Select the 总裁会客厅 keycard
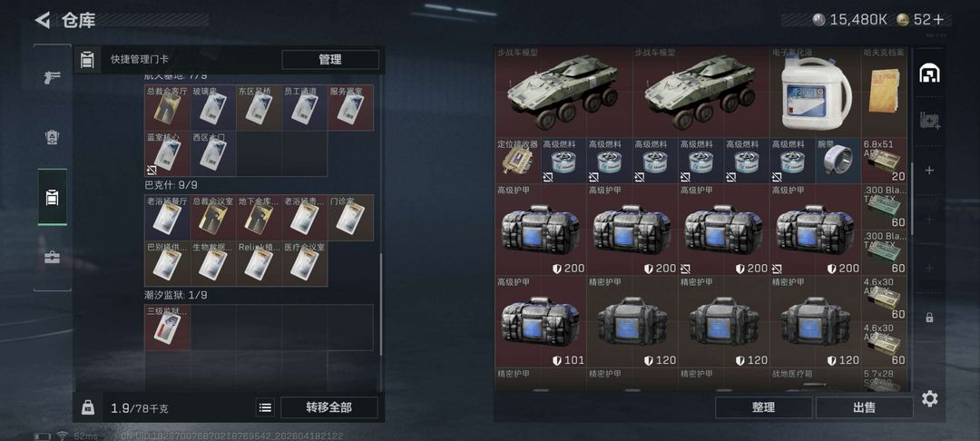The width and height of the screenshot is (980, 441). click(167, 107)
